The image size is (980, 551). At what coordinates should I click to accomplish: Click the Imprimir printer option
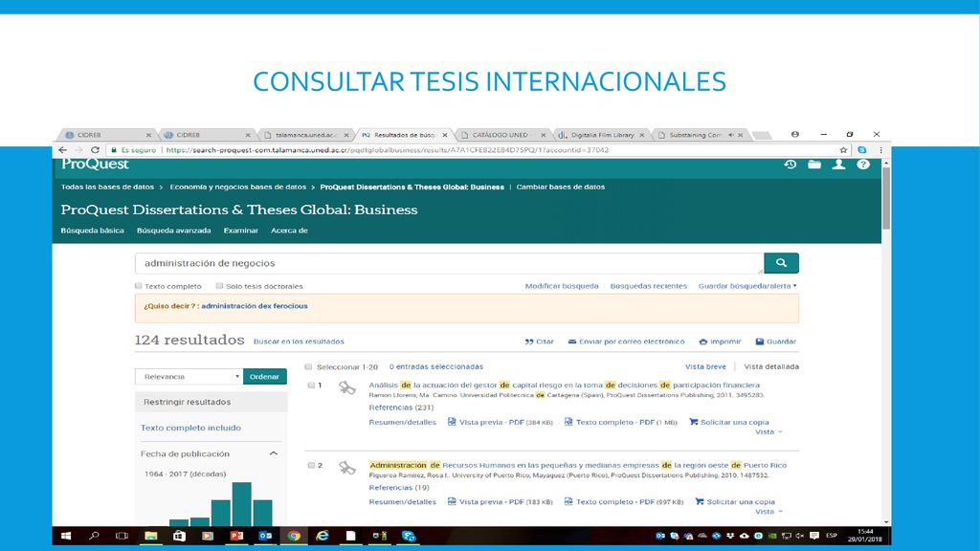(x=720, y=342)
